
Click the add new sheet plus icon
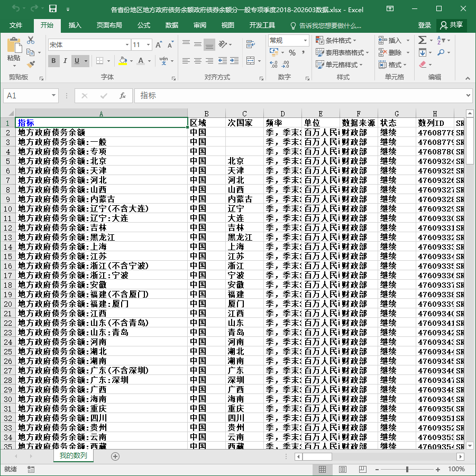click(x=115, y=456)
